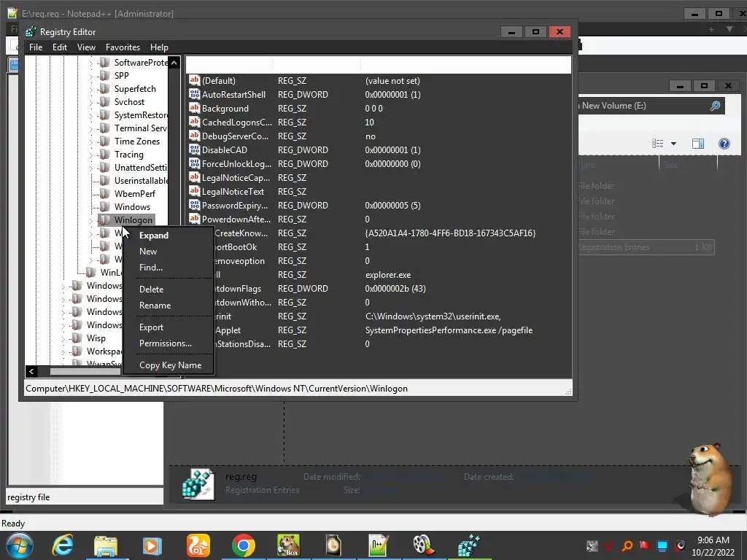Select the UnattendSettings tree key
747x560 pixels.
141,168
